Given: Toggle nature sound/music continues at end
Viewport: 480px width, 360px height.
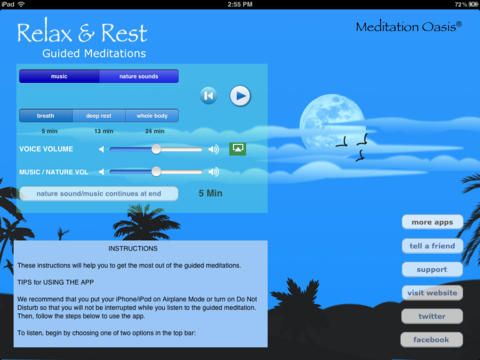Looking at the screenshot, I should click(99, 194).
